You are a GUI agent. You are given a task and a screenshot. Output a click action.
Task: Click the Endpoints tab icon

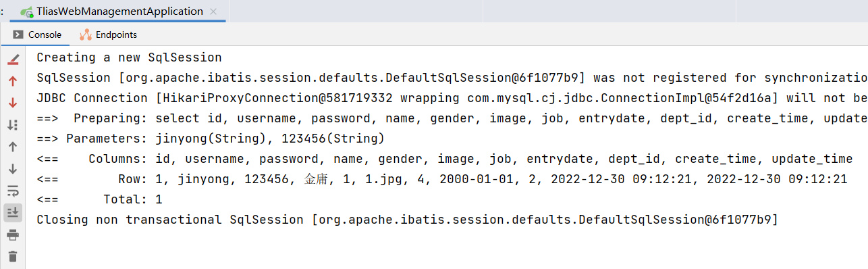coord(86,34)
